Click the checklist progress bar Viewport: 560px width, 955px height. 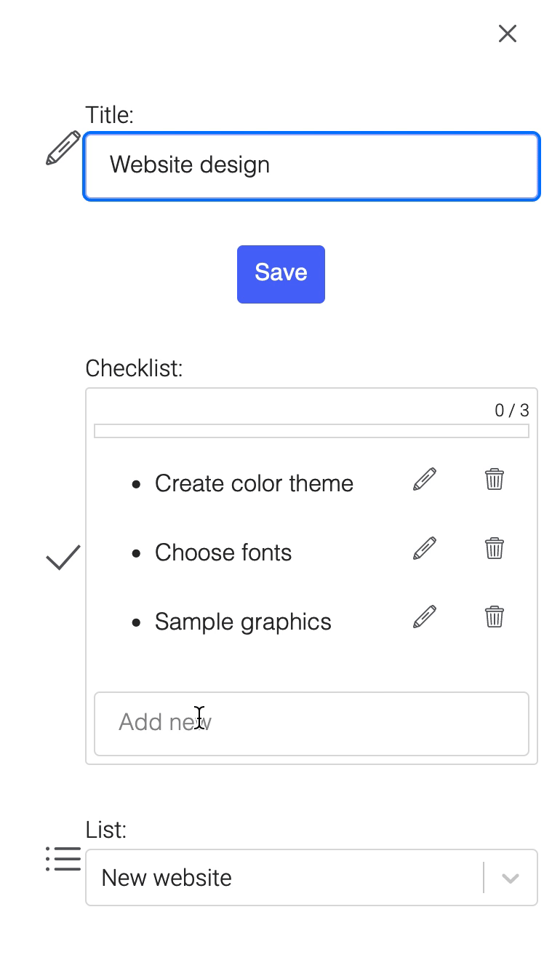311,431
